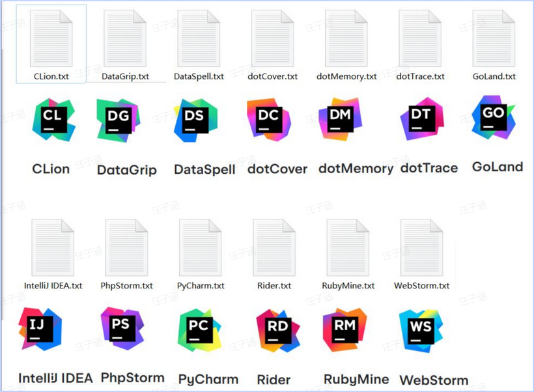534x392 pixels.
Task: Click the large Rider product label
Action: pos(274,380)
